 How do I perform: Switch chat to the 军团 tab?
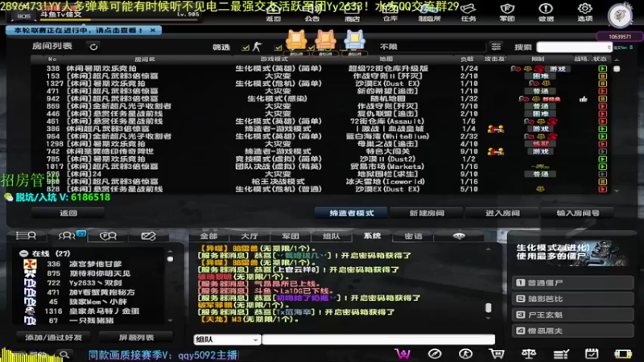[x=290, y=236]
